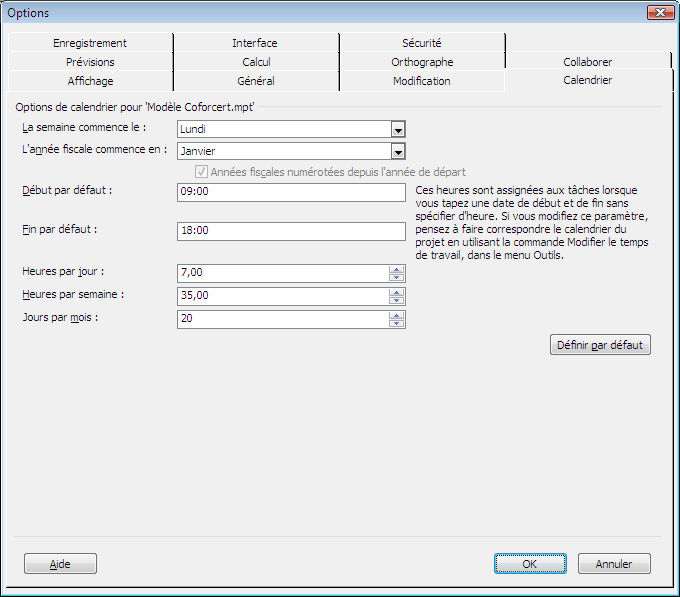Decrease 'Heures par jour' with down arrow
This screenshot has height=597, width=680.
397,277
